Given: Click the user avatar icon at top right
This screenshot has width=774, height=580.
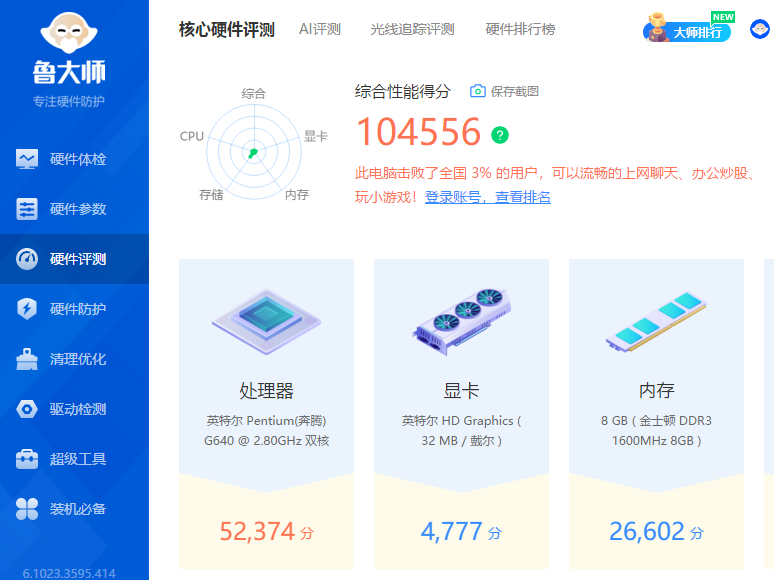Looking at the screenshot, I should coord(760,29).
